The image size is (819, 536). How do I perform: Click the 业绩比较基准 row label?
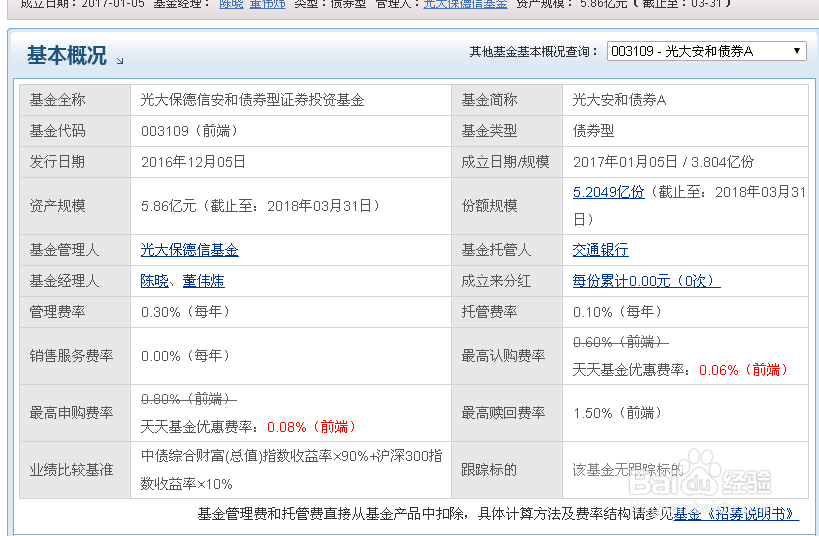[72, 470]
